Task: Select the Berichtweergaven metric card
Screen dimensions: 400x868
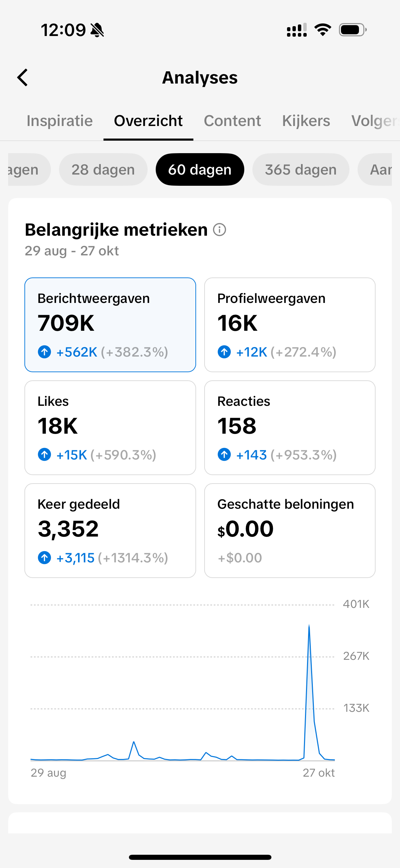Action: click(110, 325)
